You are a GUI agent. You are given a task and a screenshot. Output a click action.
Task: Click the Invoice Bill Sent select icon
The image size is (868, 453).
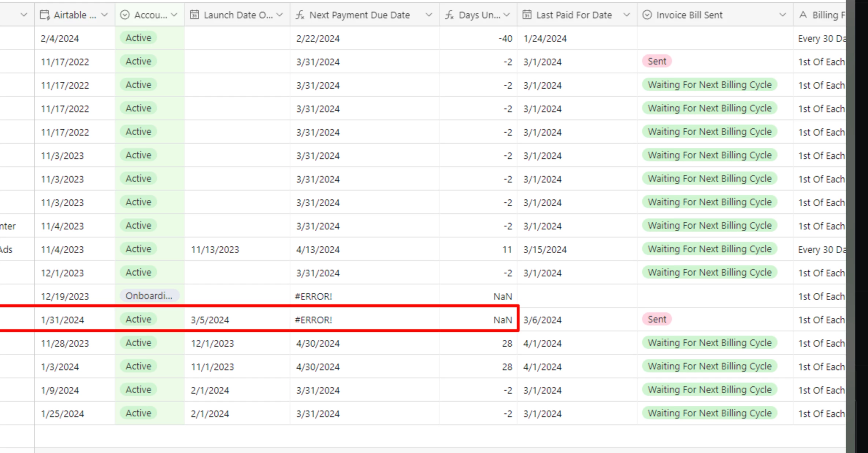click(x=647, y=15)
